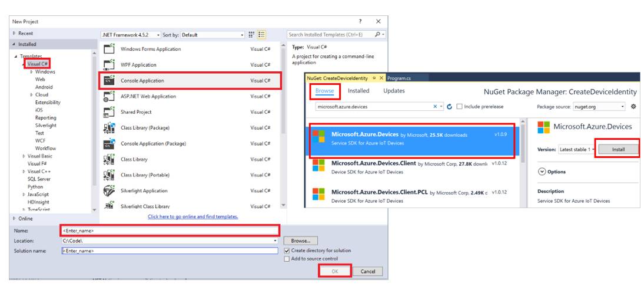Select the HDInsight tree item
This screenshot has height=296, width=644.
point(38,202)
